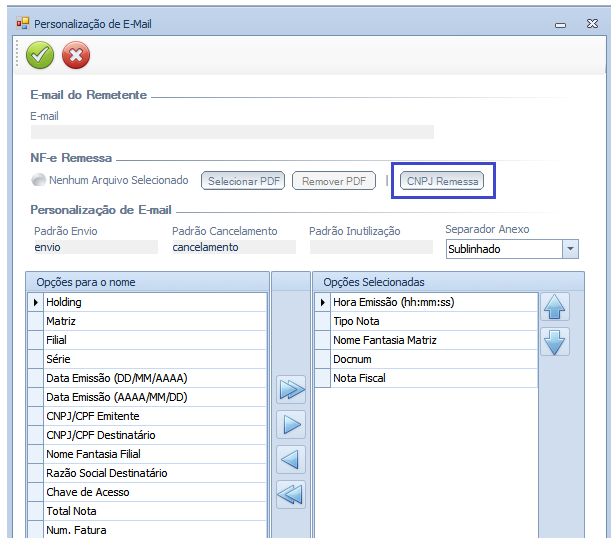Cancel using the red X icon
This screenshot has width=615, height=538.
click(x=76, y=55)
